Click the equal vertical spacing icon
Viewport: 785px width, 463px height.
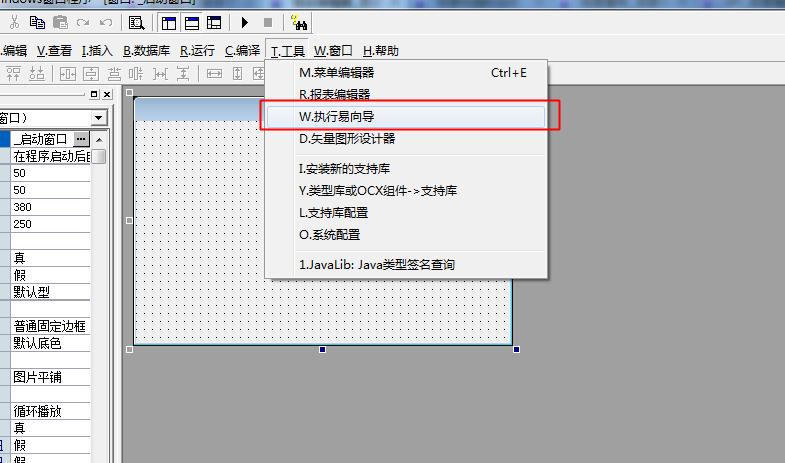pos(183,74)
